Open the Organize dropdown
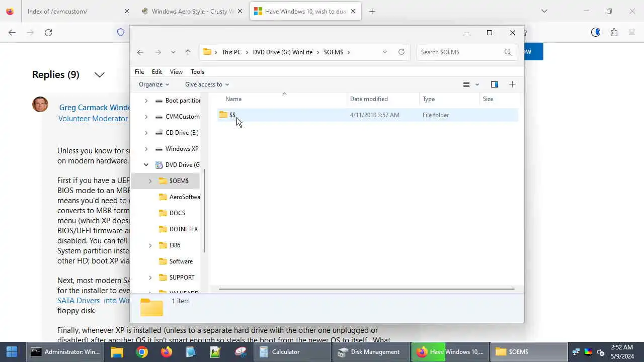Image resolution: width=644 pixels, height=362 pixels. pos(154,84)
